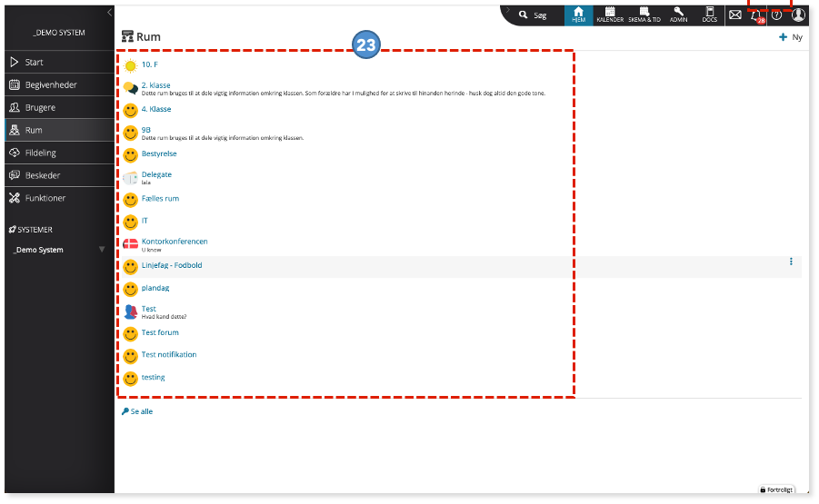Screen dimensions: 819x504
Task: Go to the HJEM home tab
Action: click(578, 15)
